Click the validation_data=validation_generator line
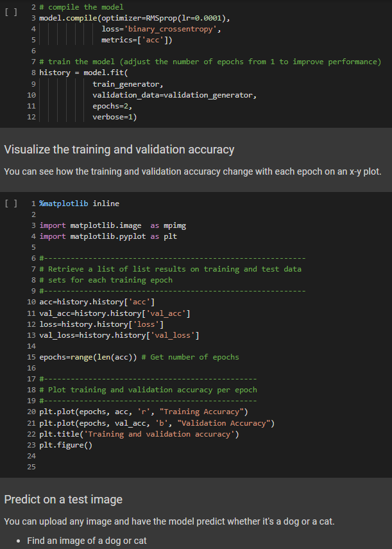 (x=175, y=95)
